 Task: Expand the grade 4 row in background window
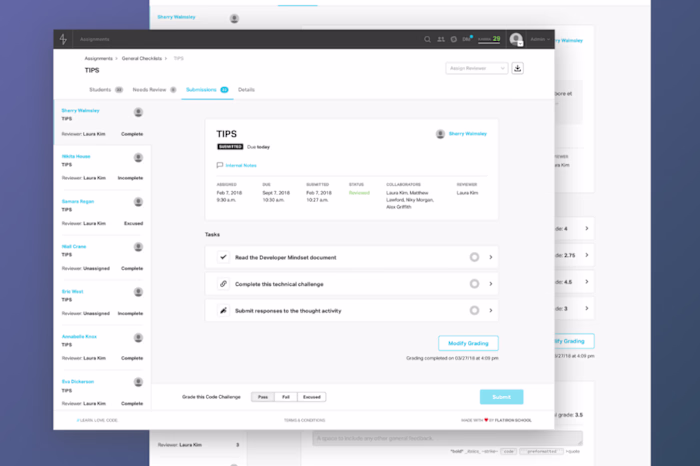(x=587, y=229)
